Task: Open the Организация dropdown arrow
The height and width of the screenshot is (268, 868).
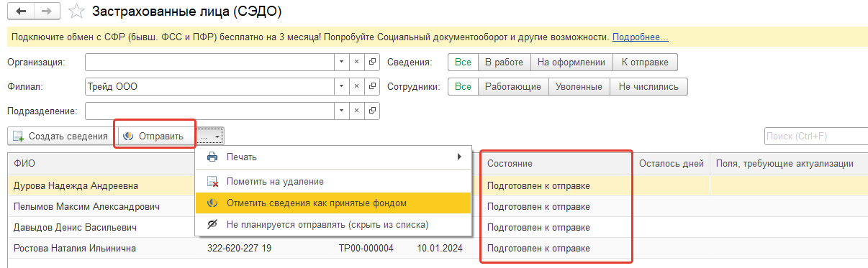Action: [341, 63]
